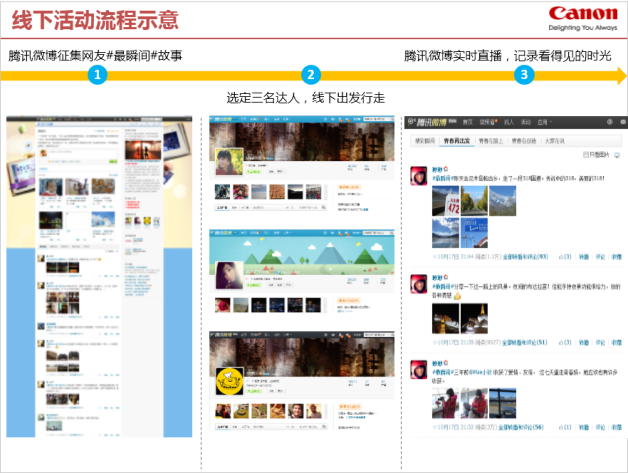Click the search icon in the third profile's tab bar

tap(323, 427)
